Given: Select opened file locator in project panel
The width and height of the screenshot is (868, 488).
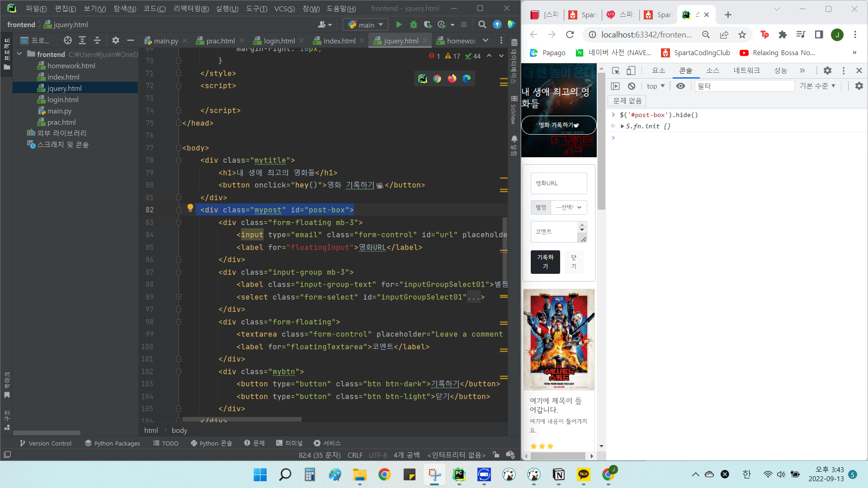Looking at the screenshot, I should point(68,41).
